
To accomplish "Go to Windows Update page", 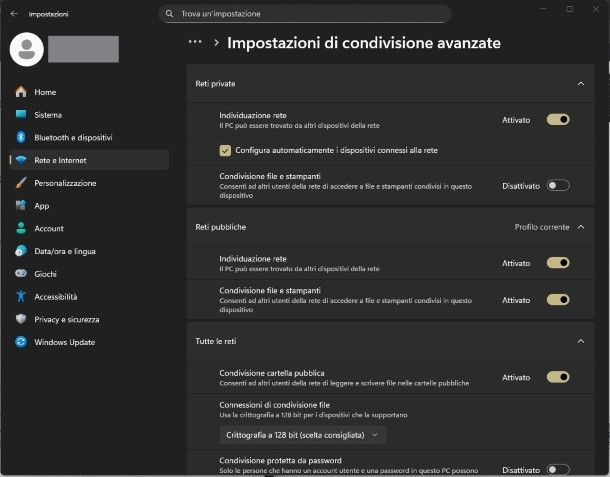I will (89, 342).
